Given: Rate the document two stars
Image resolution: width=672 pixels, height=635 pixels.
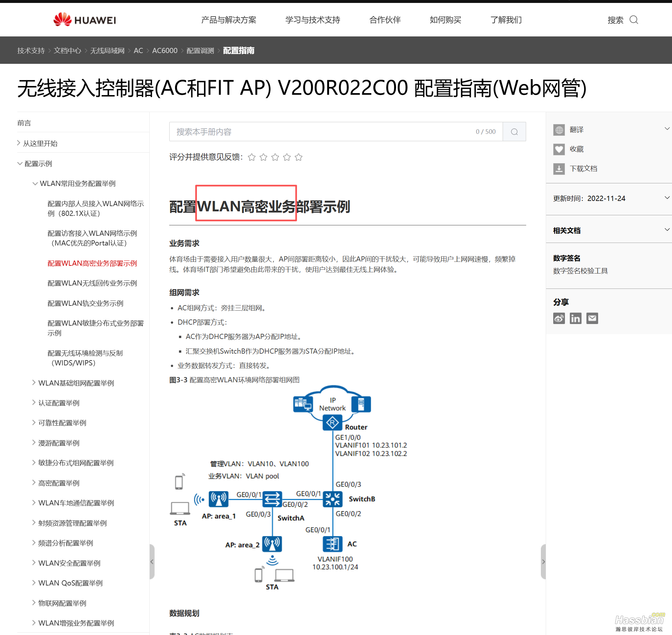Looking at the screenshot, I should click(x=264, y=157).
